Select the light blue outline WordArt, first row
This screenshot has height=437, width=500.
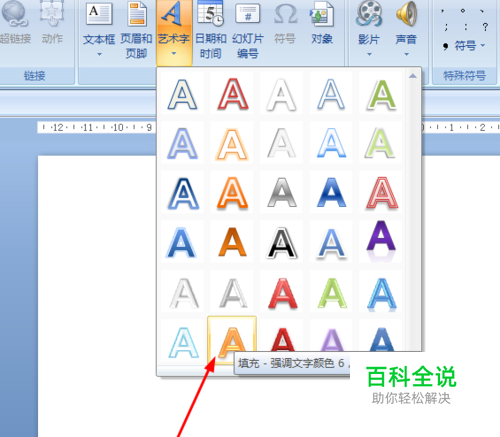click(x=331, y=94)
